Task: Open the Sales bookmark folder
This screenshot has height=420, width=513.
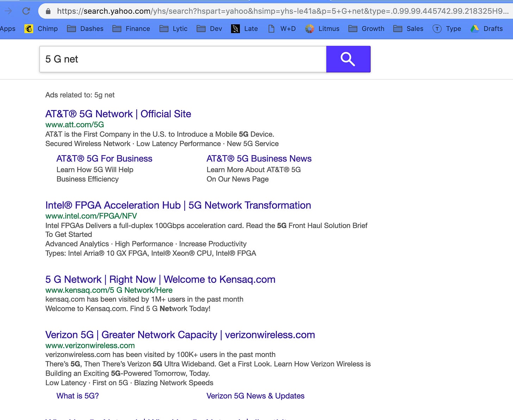Action: 408,29
